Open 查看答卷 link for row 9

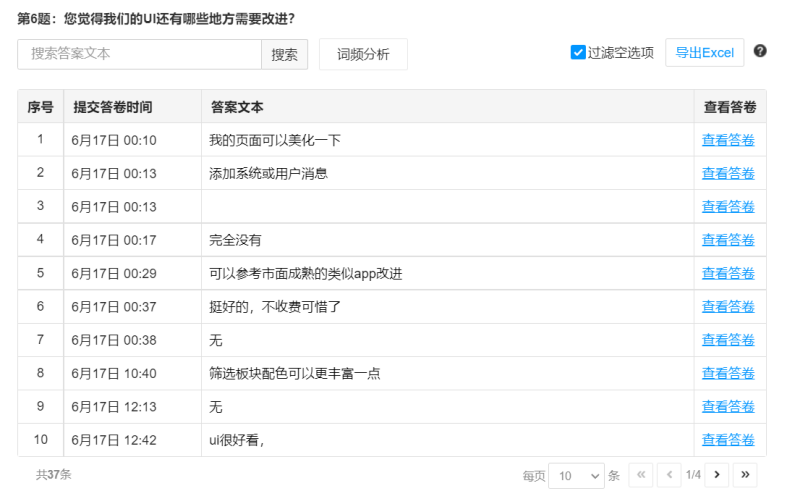coord(728,407)
